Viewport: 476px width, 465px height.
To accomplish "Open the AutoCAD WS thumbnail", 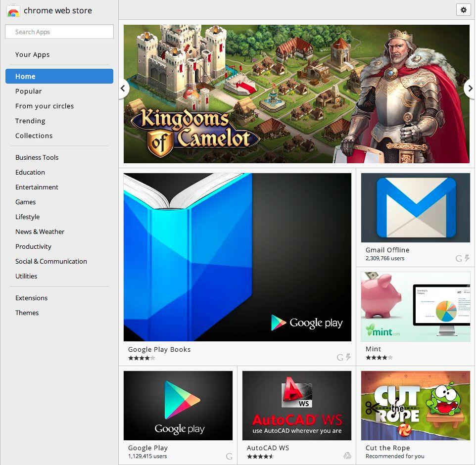I will pos(296,406).
